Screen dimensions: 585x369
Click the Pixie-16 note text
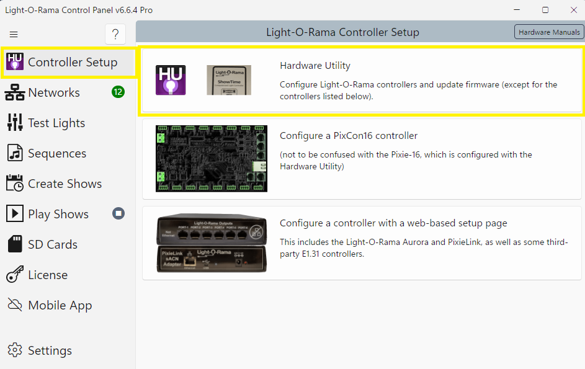(x=406, y=160)
